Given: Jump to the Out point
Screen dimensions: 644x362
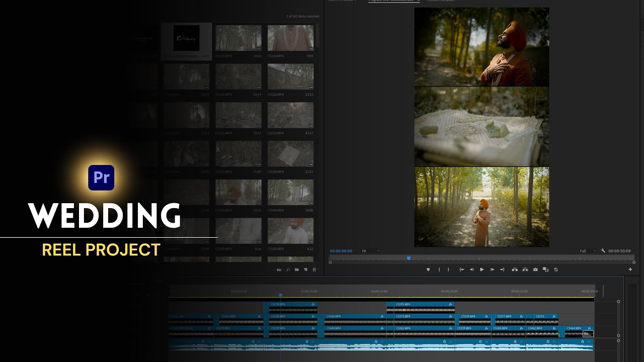Looking at the screenshot, I should pos(502,269).
